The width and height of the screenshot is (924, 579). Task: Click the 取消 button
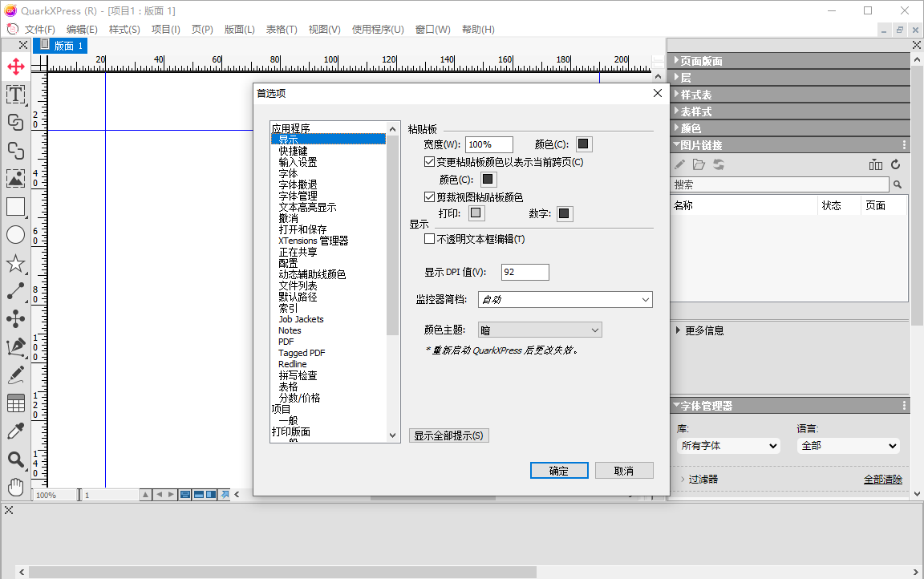pos(624,471)
